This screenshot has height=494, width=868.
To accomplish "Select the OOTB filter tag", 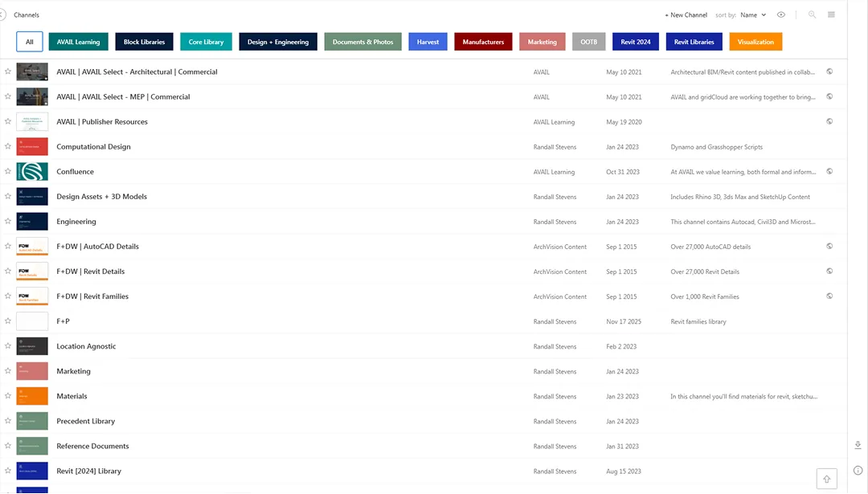I will [588, 42].
